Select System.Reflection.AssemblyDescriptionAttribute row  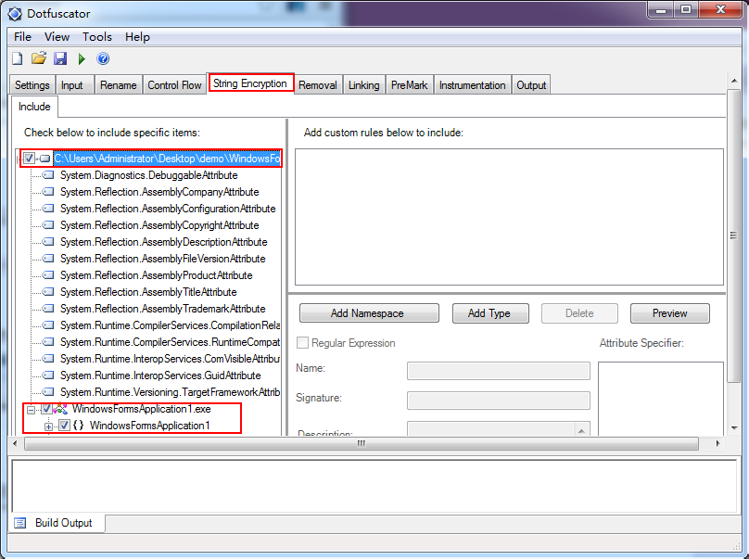163,242
